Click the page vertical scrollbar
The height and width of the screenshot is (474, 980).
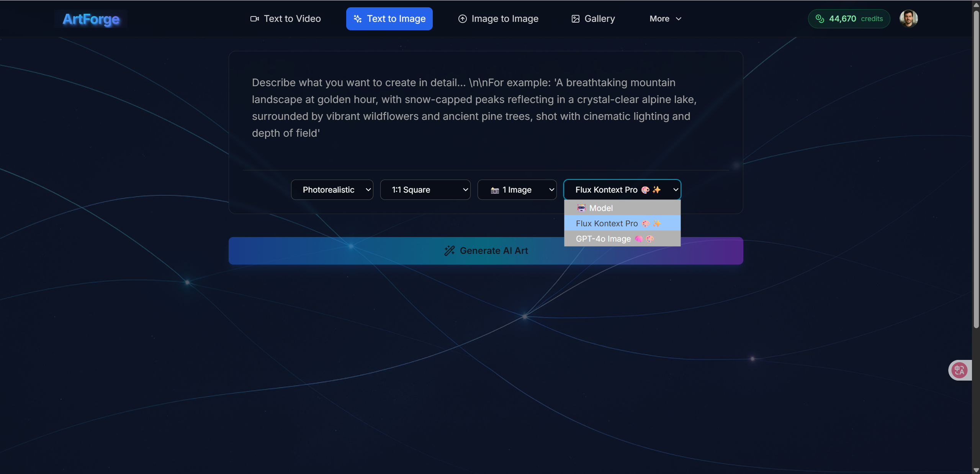[x=976, y=168]
